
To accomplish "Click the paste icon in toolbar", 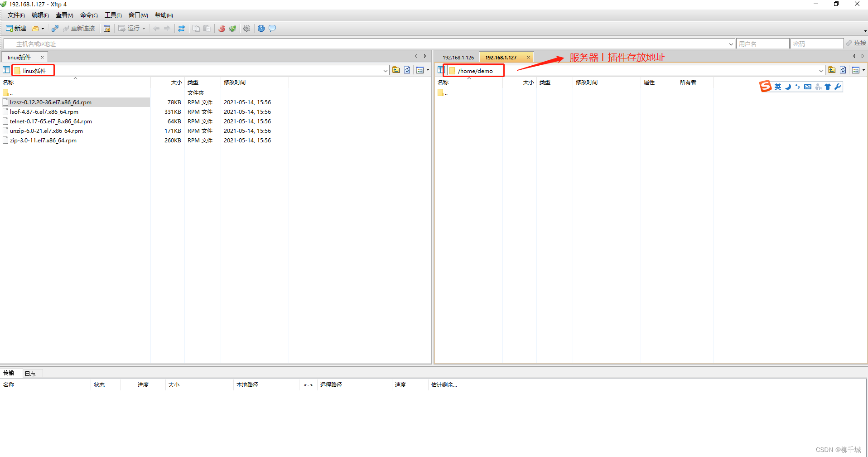I will coord(207,29).
